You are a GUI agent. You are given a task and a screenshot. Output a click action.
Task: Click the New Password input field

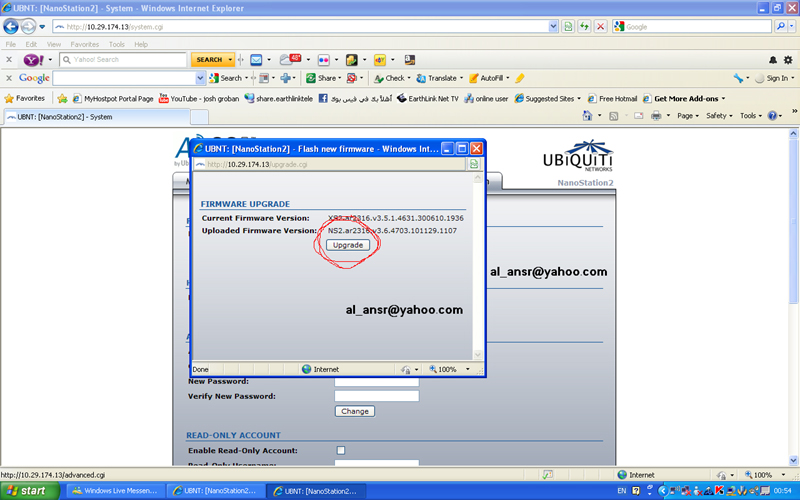[x=377, y=381]
